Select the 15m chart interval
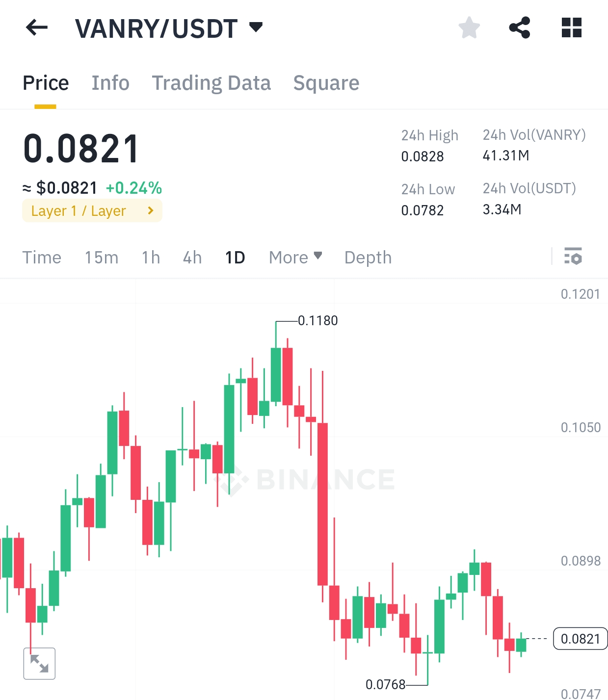 (x=102, y=257)
